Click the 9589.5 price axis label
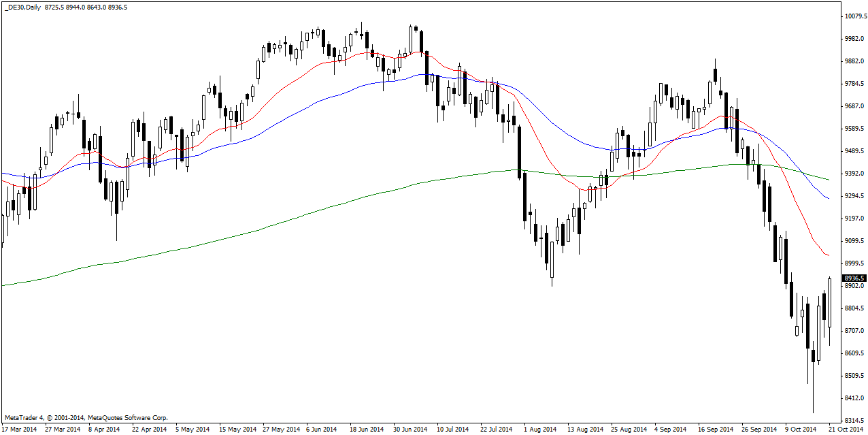 pos(854,129)
